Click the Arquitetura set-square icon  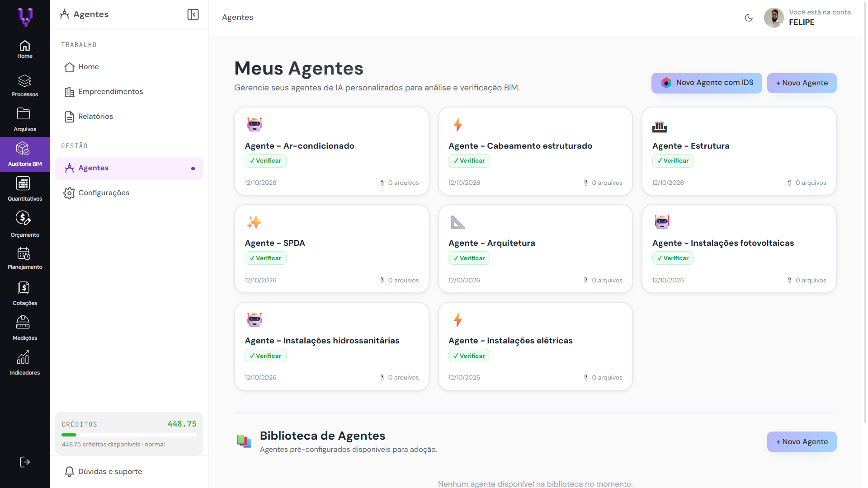pos(458,222)
